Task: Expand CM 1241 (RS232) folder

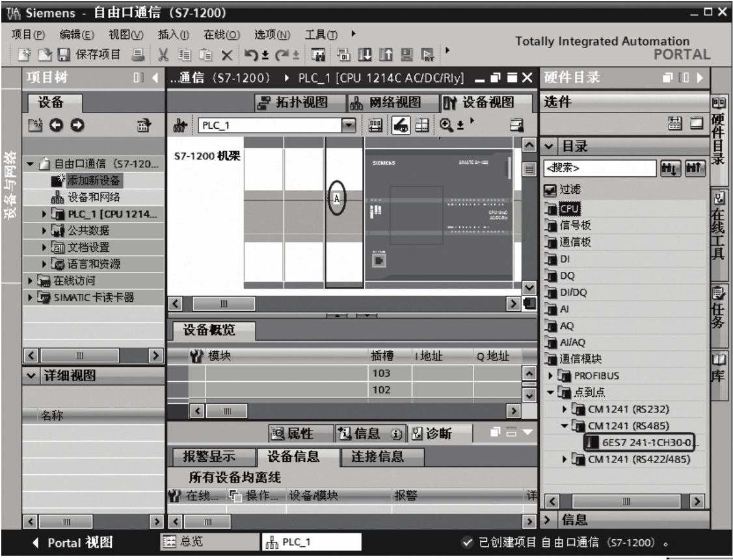Action: (x=565, y=410)
